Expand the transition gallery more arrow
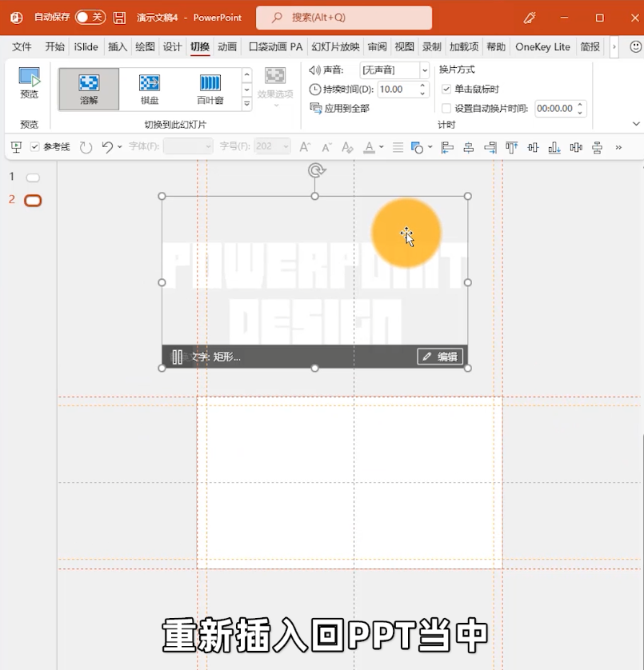The image size is (644, 670). 247,104
